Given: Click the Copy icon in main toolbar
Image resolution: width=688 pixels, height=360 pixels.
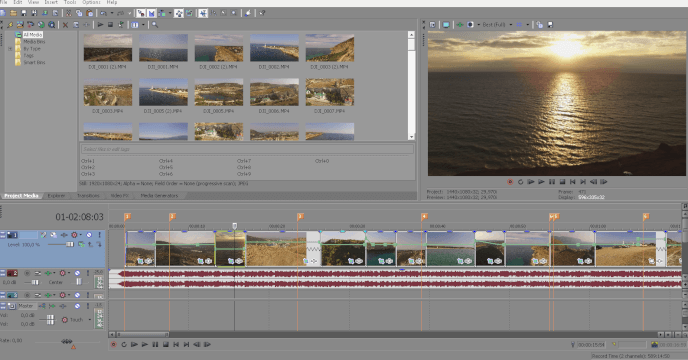Looking at the screenshot, I should click(79, 13).
